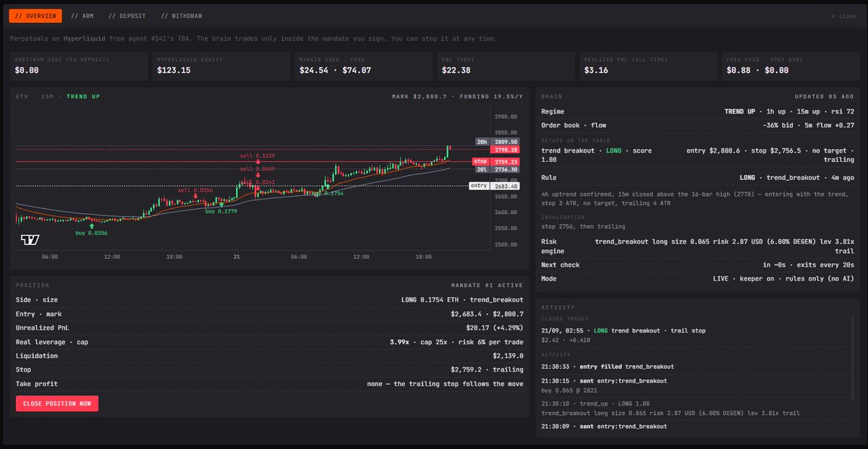Open the // OVERVIEW tab
The height and width of the screenshot is (449, 868).
tap(35, 15)
